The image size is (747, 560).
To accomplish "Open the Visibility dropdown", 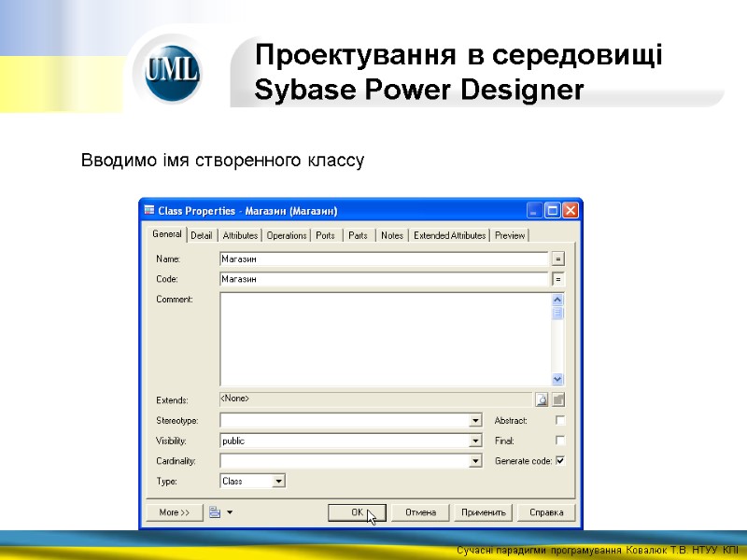I will [x=475, y=441].
